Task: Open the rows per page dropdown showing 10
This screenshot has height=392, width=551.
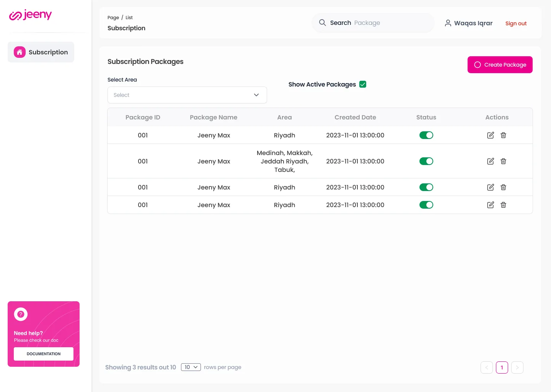Action: [x=191, y=367]
